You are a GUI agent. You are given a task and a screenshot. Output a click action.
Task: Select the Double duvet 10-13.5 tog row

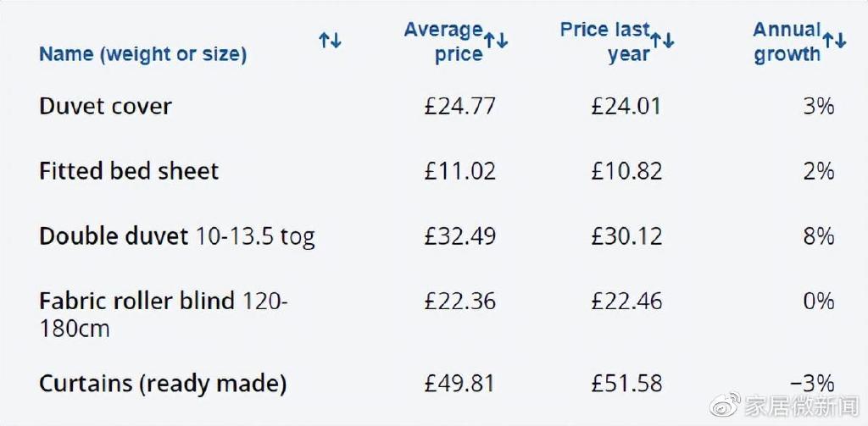pyautogui.click(x=176, y=236)
